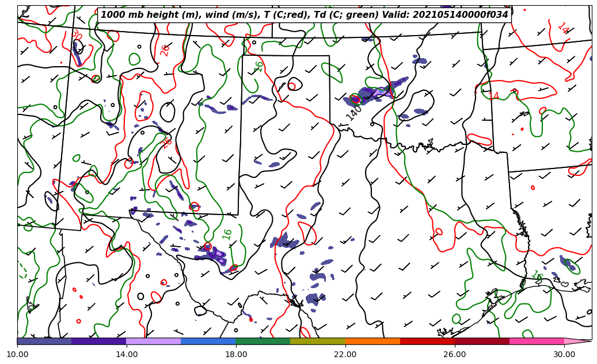Screen dimensions: 597x364
Task: Choose the orange 22–24 colorbar segment
Action: click(372, 341)
